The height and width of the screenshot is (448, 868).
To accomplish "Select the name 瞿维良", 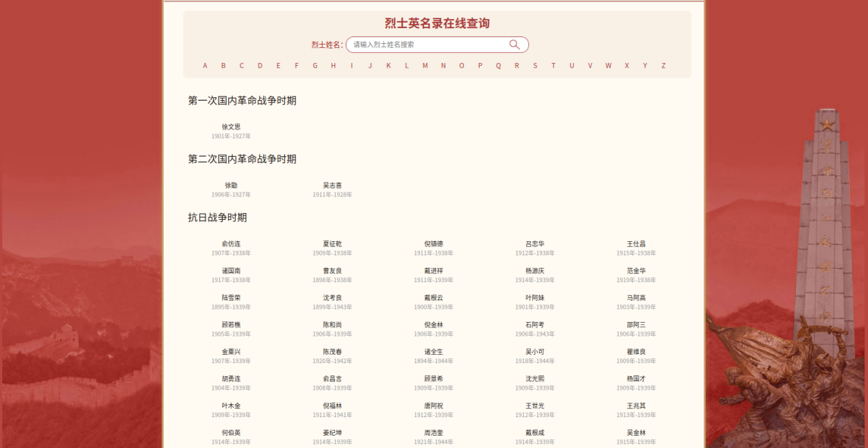I will click(x=636, y=351).
